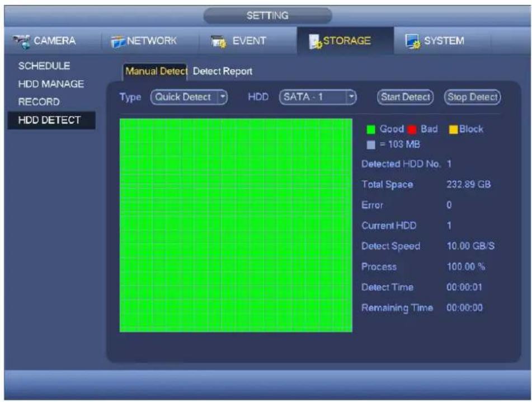Image resolution: width=532 pixels, height=402 pixels.
Task: Click the Detect Time value 00:00:01
Action: pos(464,287)
